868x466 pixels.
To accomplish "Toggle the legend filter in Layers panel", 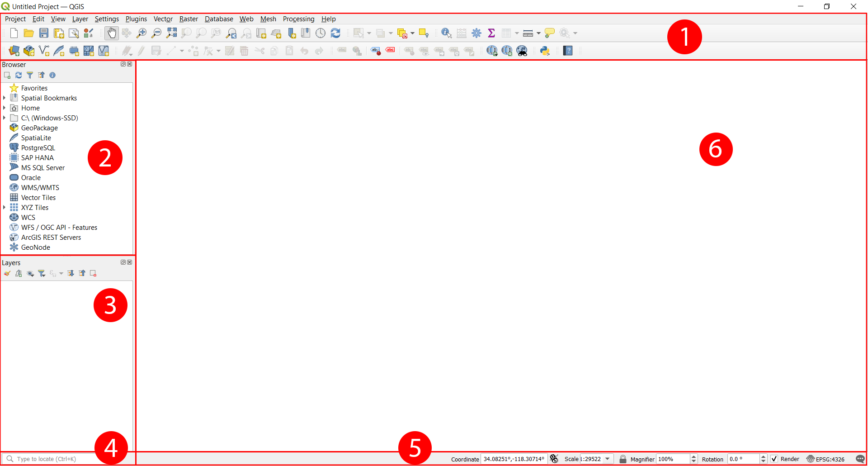I will [42, 273].
